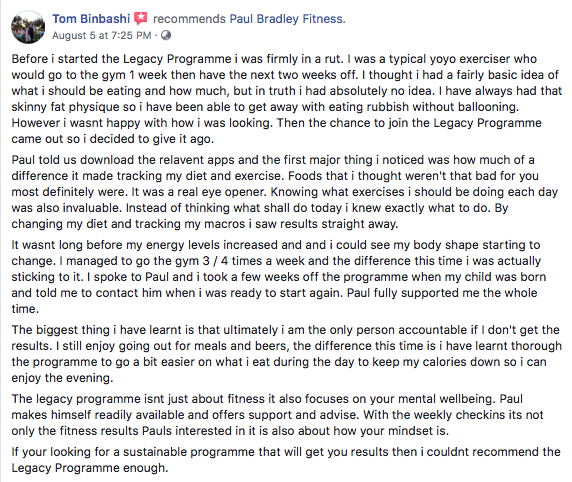Click the final paragraph starting "If your looking"
Screen dimensions: 572x482
286,460
